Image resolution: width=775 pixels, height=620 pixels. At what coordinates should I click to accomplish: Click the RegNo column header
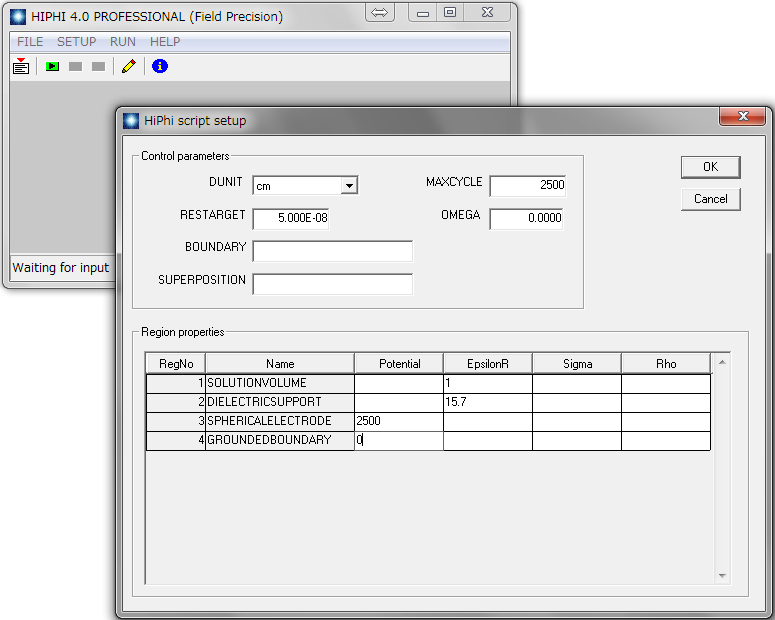click(176, 364)
